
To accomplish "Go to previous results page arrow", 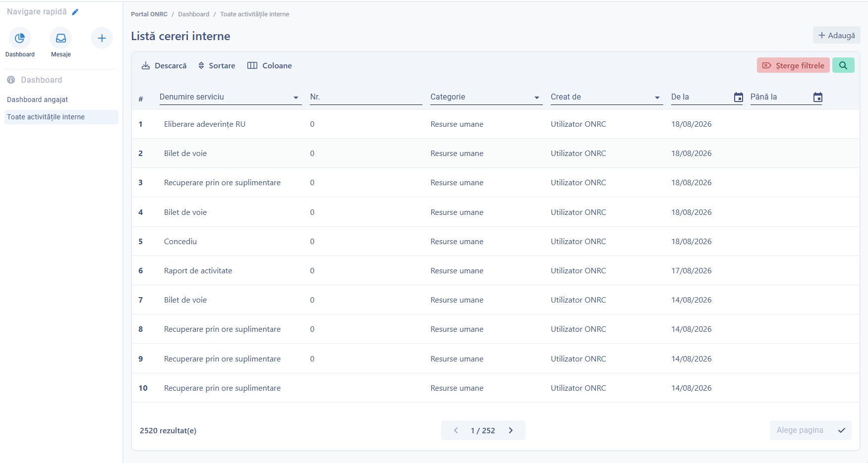I will pos(456,430).
